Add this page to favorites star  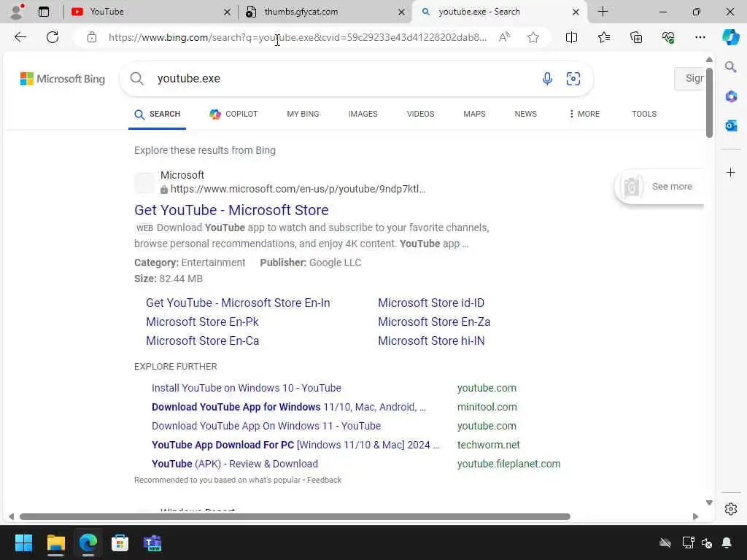point(533,37)
